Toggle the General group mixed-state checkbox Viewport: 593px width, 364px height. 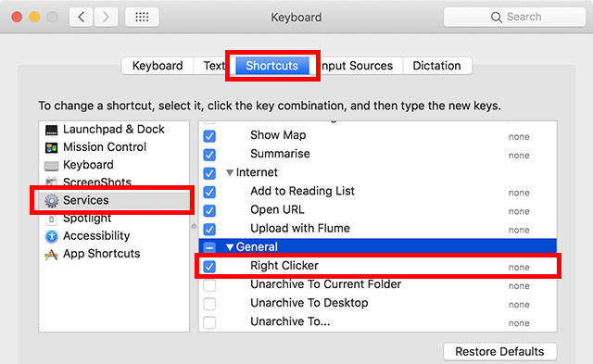tap(209, 247)
